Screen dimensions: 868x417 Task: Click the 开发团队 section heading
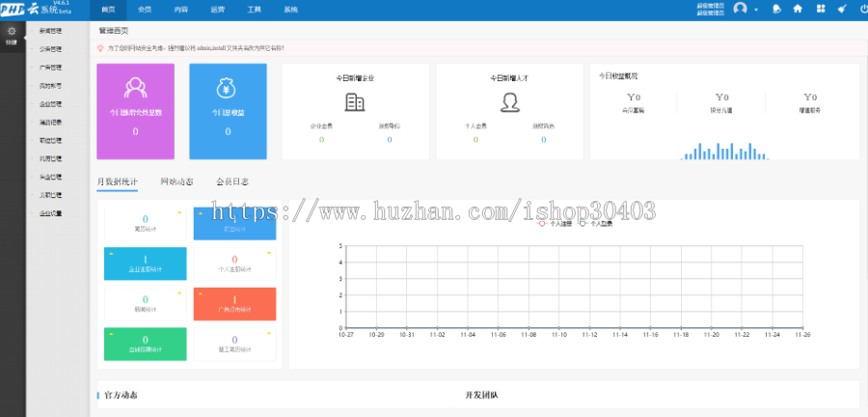click(481, 396)
